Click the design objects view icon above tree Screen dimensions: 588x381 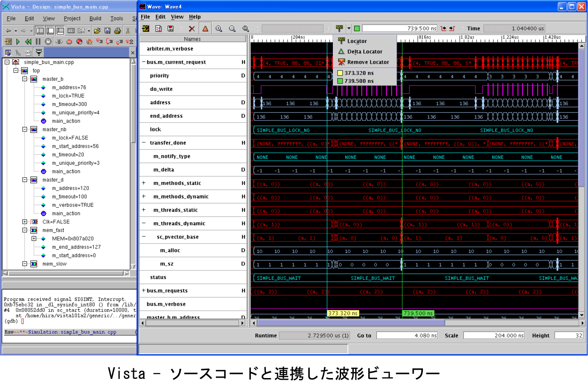pos(8,53)
